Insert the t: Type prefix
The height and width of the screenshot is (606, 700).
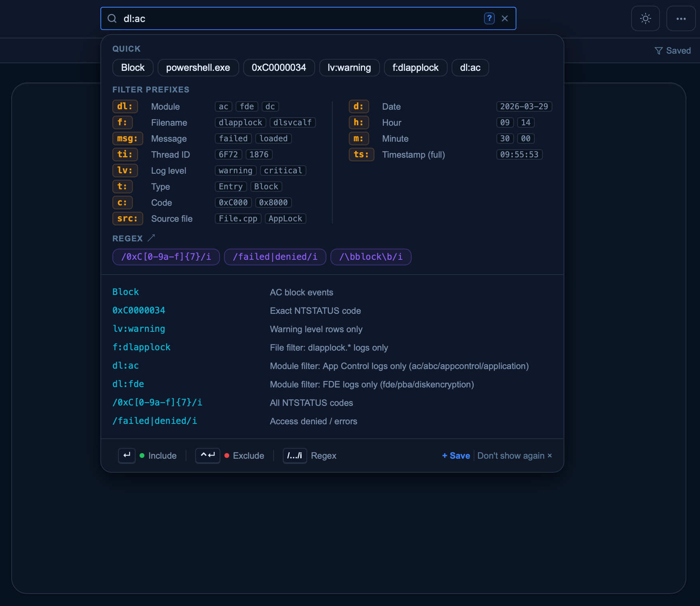(x=122, y=187)
